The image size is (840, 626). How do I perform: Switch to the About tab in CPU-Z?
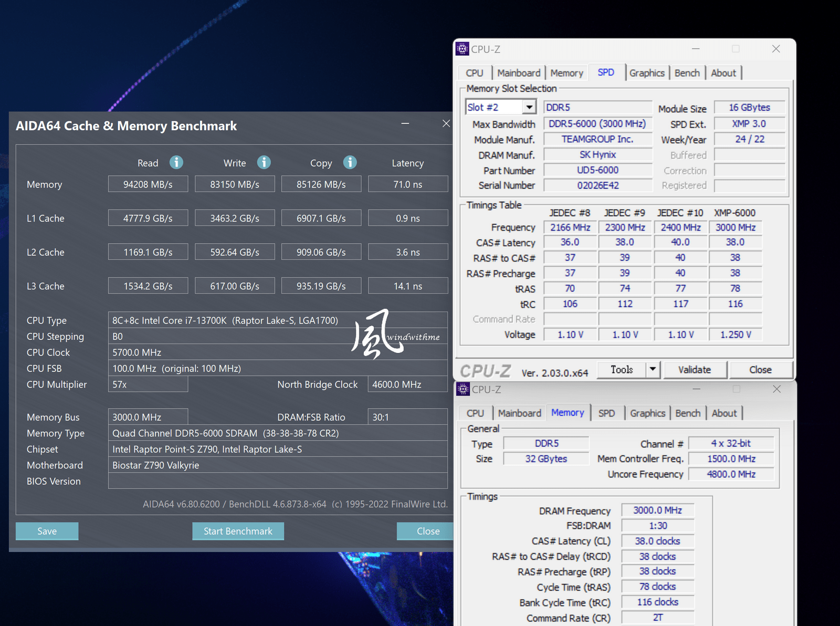pos(723,72)
